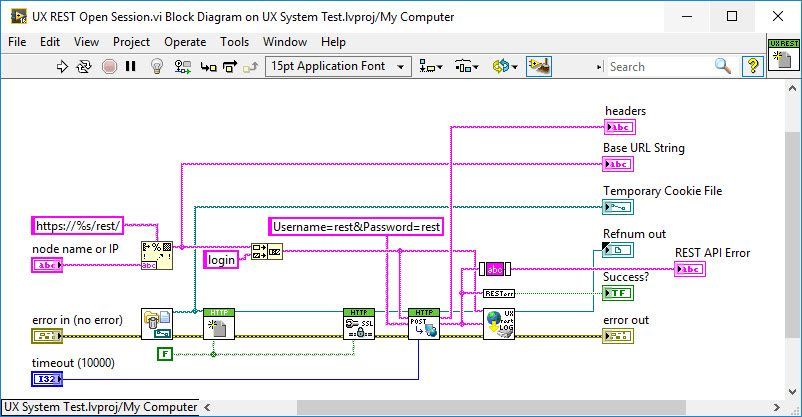This screenshot has width=802, height=417.
Task: Click Step Into button
Action: (208, 67)
